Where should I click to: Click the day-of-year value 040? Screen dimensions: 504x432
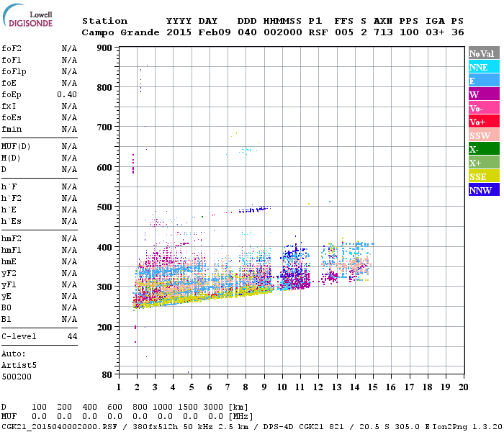(247, 32)
